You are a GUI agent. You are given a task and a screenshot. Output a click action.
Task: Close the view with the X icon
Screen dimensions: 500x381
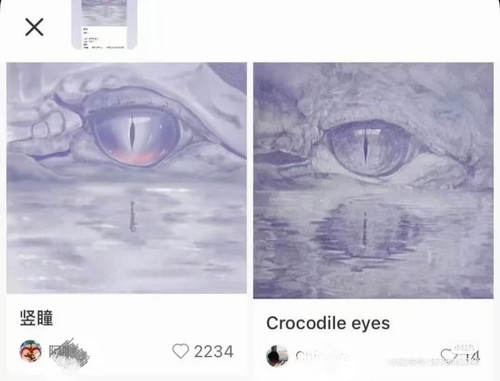[34, 27]
